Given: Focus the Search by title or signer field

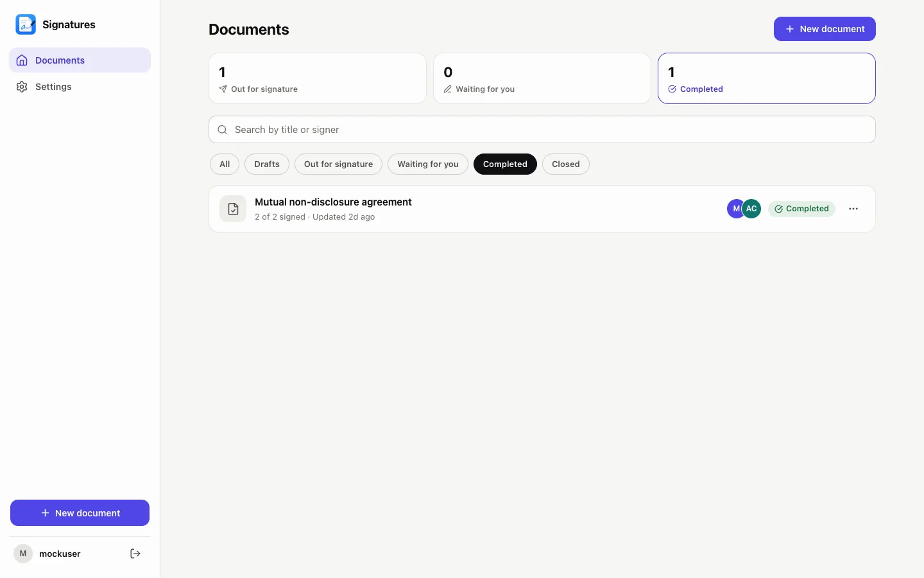Looking at the screenshot, I should (x=542, y=130).
